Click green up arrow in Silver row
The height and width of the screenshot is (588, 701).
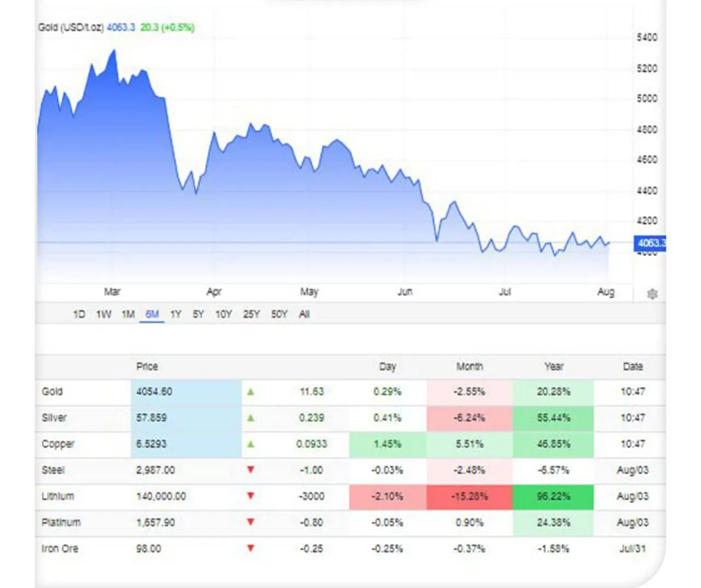click(x=250, y=418)
